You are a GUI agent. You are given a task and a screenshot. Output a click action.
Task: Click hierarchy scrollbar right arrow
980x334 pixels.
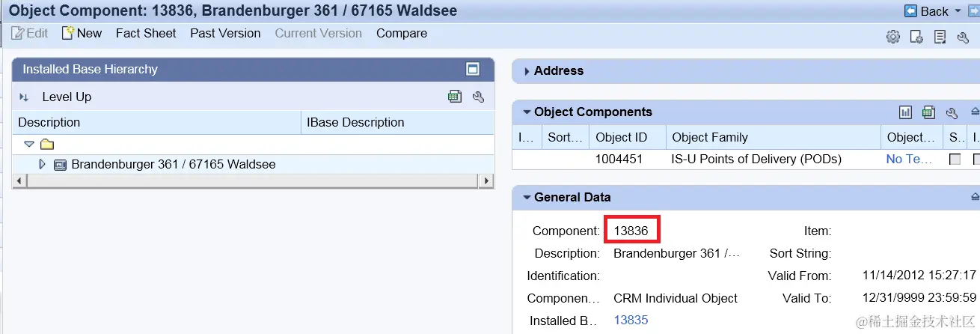[x=487, y=180]
